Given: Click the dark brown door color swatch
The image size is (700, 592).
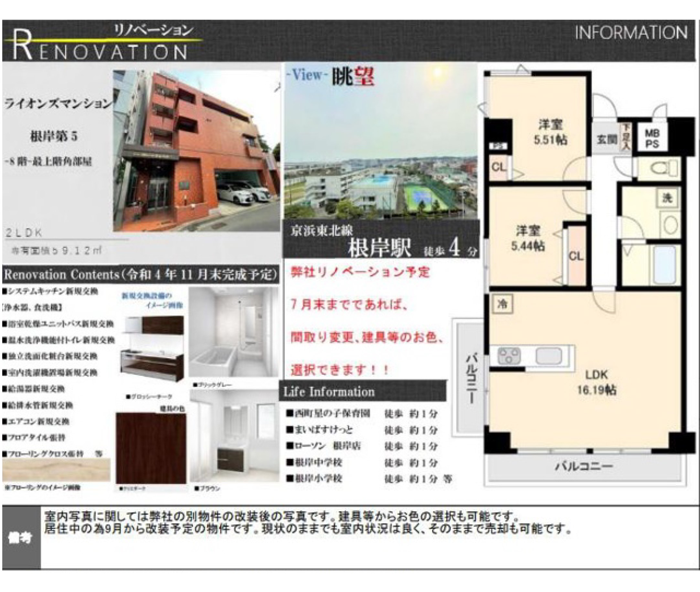Looking at the screenshot, I should (x=151, y=448).
